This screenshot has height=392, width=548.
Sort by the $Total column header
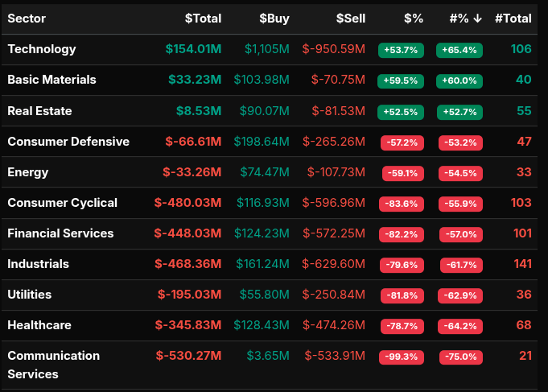[x=203, y=19]
